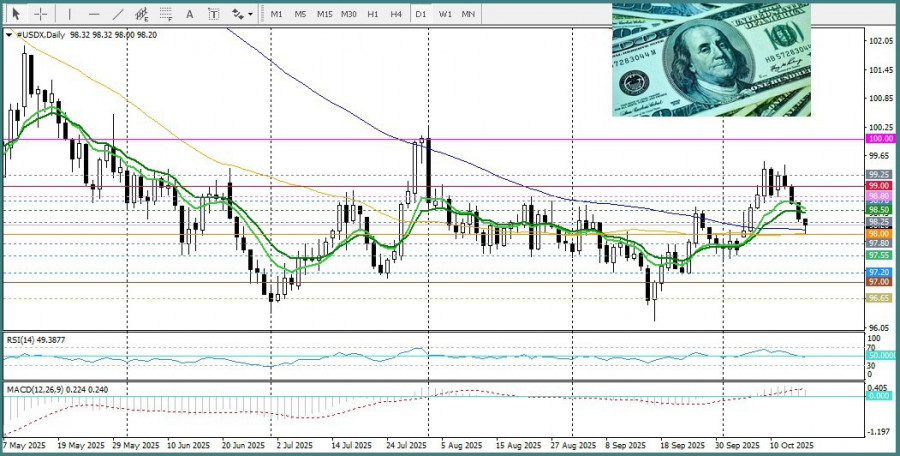The height and width of the screenshot is (456, 900).
Task: Draw a vertical line tool
Action: 69,14
